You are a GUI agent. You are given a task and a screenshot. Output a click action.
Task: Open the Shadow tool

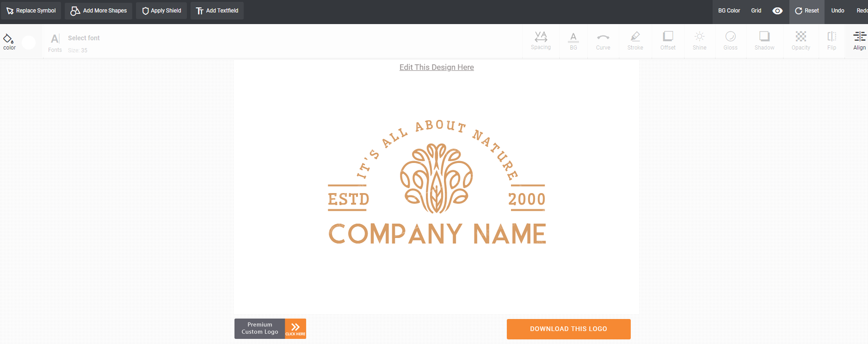[x=764, y=41]
